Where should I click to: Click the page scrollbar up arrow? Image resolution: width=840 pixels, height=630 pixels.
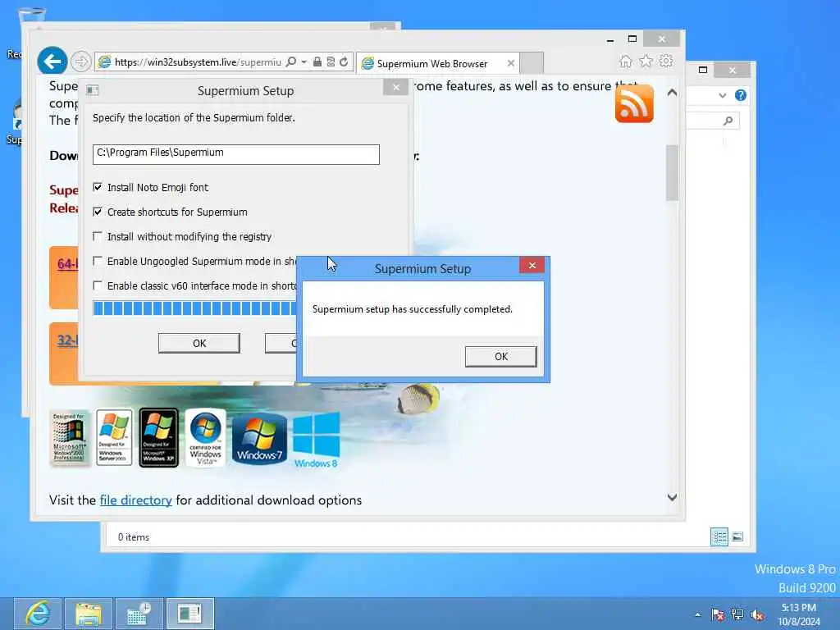click(673, 93)
